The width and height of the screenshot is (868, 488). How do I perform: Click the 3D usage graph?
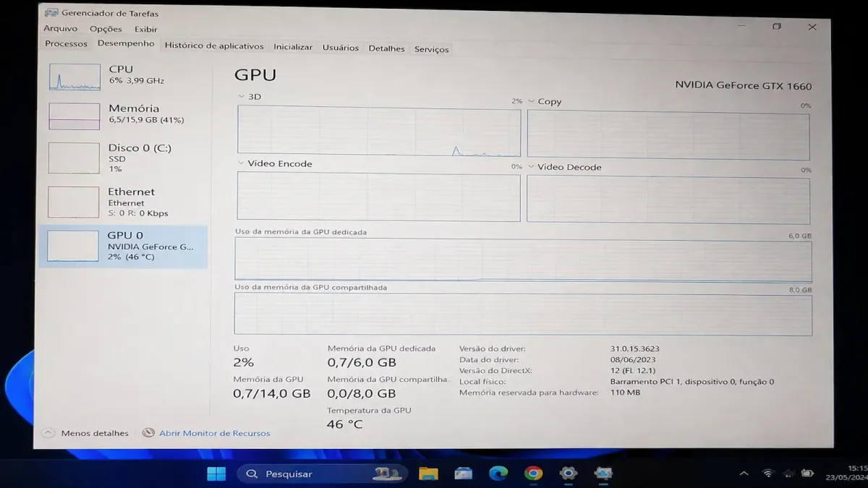tap(379, 131)
